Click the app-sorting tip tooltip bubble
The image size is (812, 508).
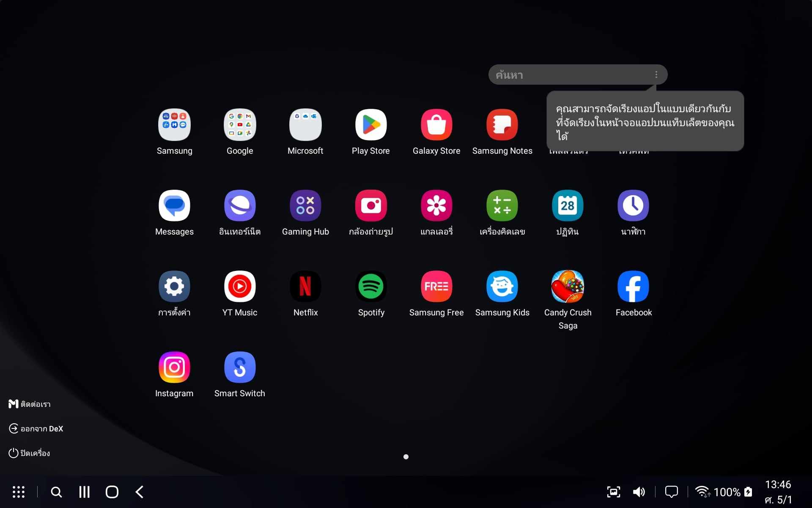[645, 121]
